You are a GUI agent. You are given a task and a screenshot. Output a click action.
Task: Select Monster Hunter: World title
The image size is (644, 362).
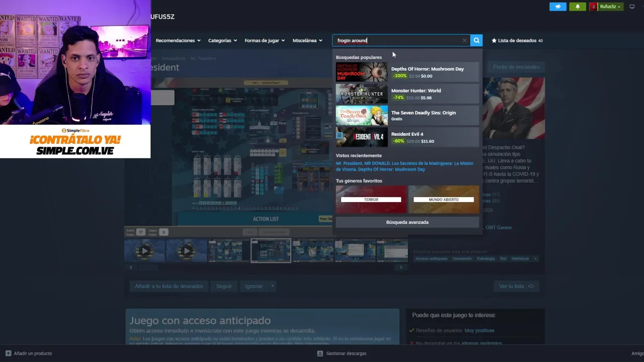click(416, 90)
